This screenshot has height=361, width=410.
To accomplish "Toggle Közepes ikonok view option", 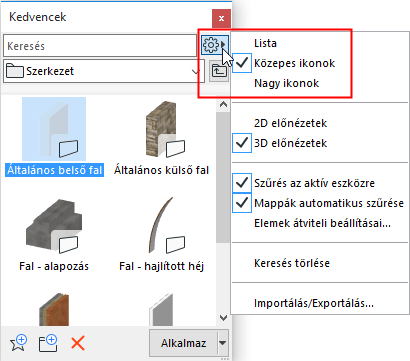I will pos(294,63).
